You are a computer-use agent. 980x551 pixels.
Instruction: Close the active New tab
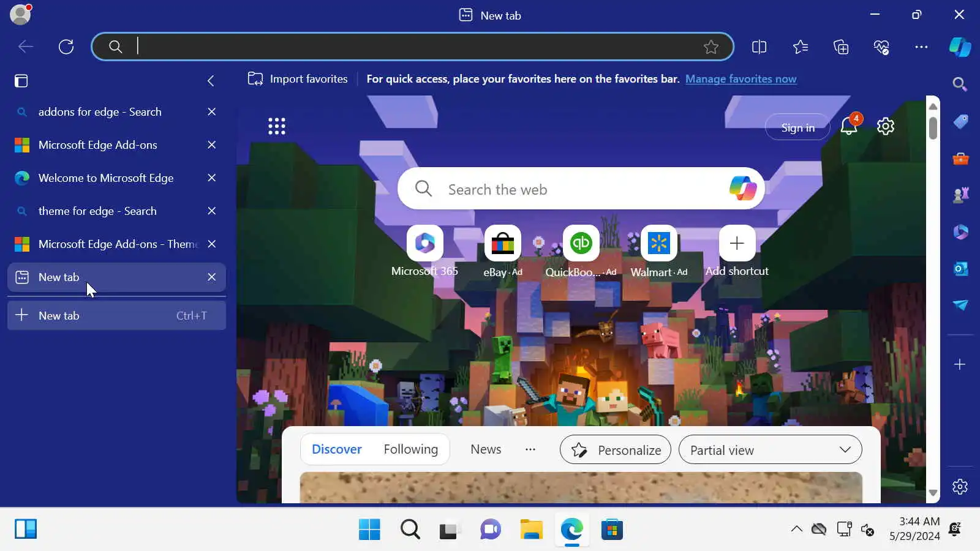coord(211,277)
